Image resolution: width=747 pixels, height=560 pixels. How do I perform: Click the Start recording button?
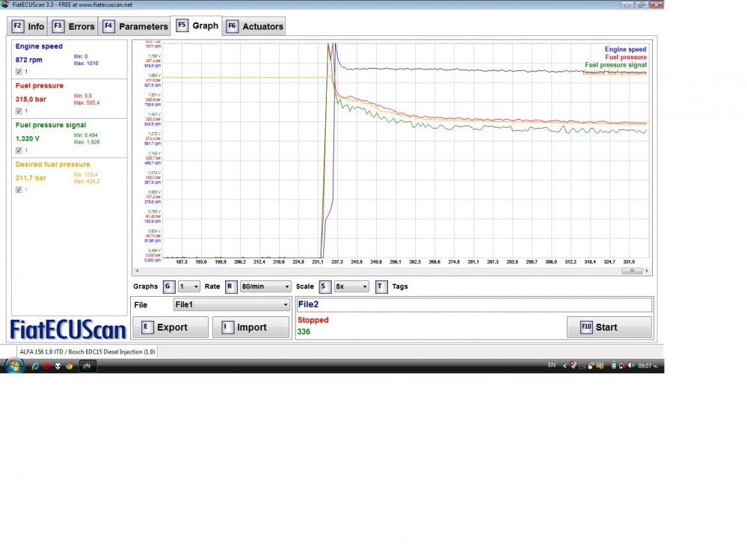tap(609, 327)
